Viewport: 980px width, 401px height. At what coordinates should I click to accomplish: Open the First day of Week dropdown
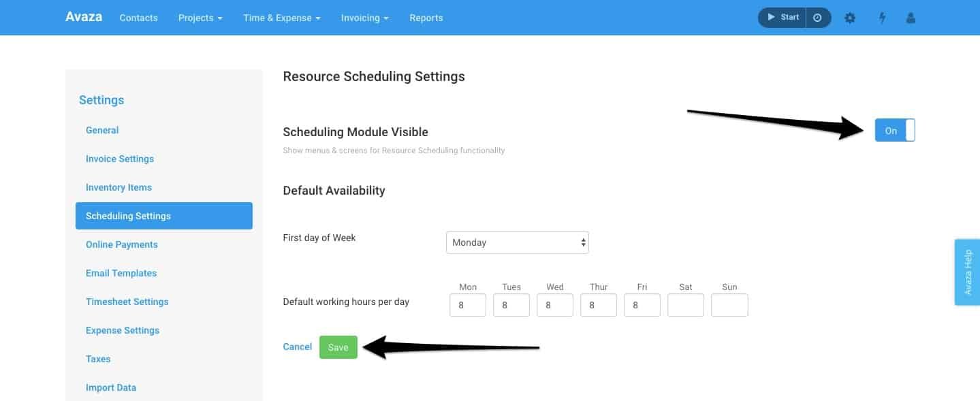coord(517,242)
